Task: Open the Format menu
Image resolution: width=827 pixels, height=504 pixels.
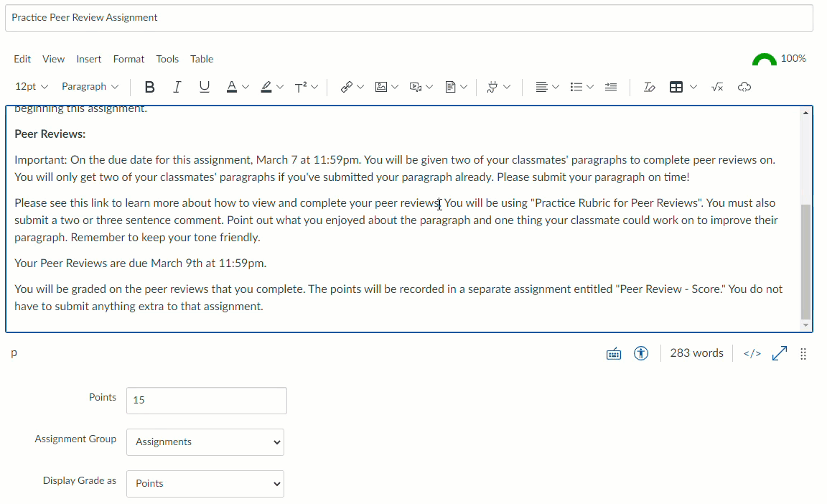Action: pos(129,59)
